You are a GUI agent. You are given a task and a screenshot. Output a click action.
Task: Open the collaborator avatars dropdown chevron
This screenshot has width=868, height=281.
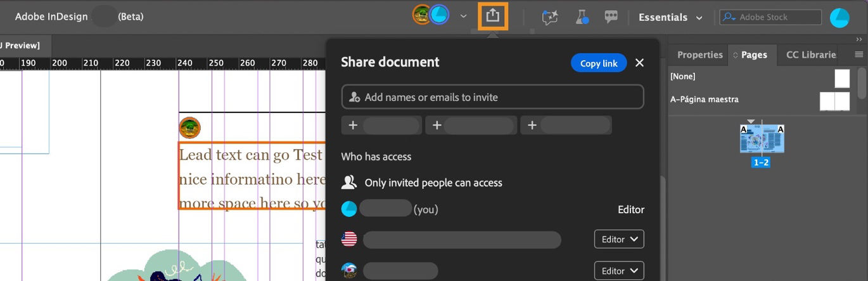coord(463,16)
